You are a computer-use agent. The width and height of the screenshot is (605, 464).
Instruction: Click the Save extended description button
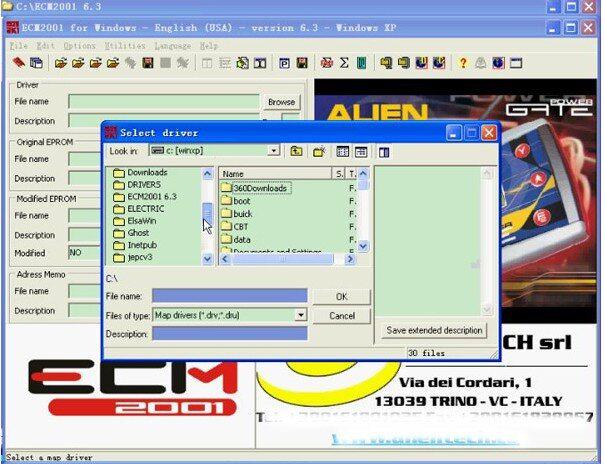[x=434, y=331]
